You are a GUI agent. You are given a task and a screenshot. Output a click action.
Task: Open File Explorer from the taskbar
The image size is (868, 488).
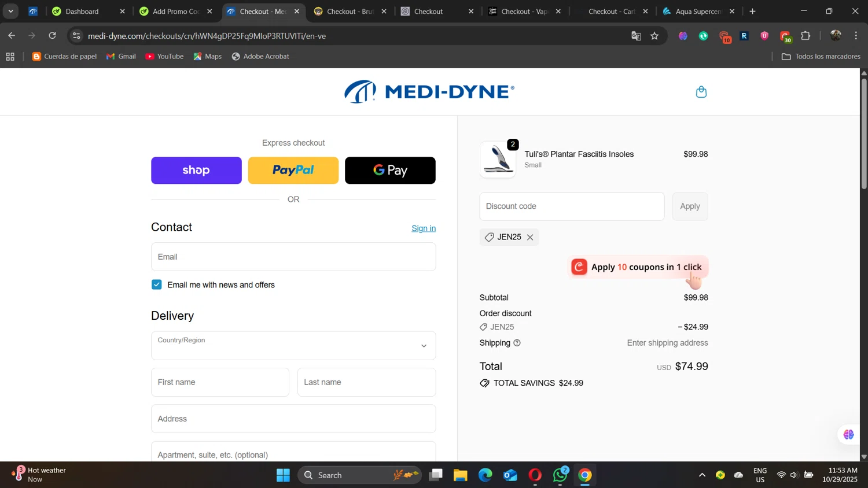point(460,475)
